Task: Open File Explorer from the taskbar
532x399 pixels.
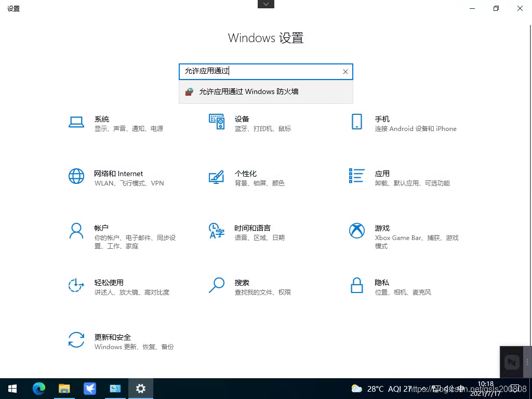Action: point(64,389)
